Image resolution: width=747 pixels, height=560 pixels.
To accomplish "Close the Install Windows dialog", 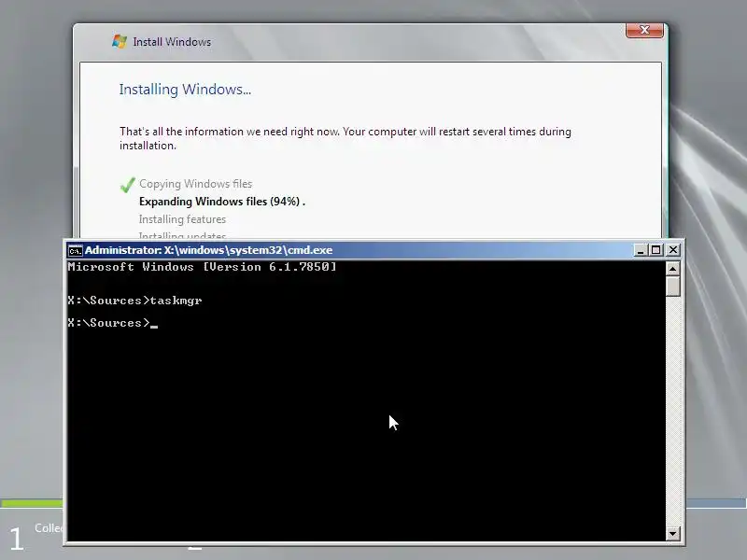I will [x=644, y=30].
